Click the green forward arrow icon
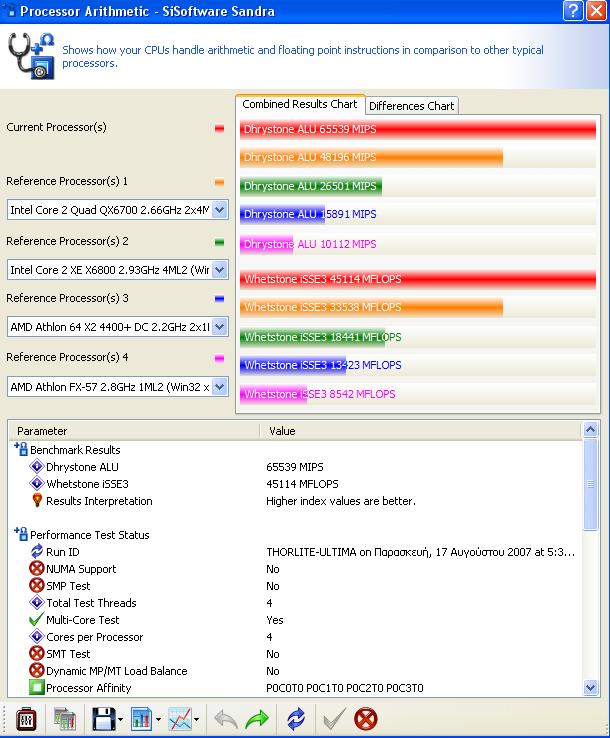Screen dimensions: 610x738 pyautogui.click(x=257, y=719)
